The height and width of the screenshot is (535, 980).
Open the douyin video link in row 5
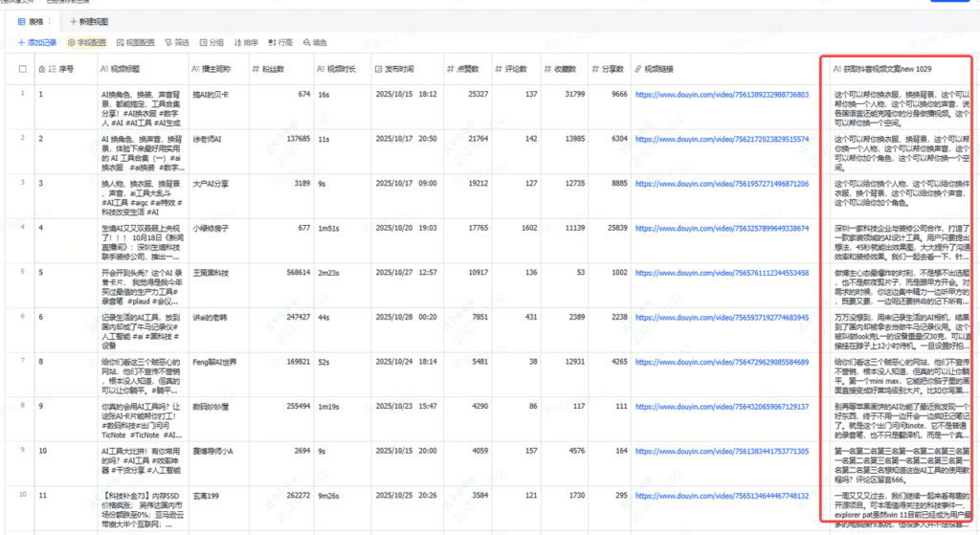[722, 273]
